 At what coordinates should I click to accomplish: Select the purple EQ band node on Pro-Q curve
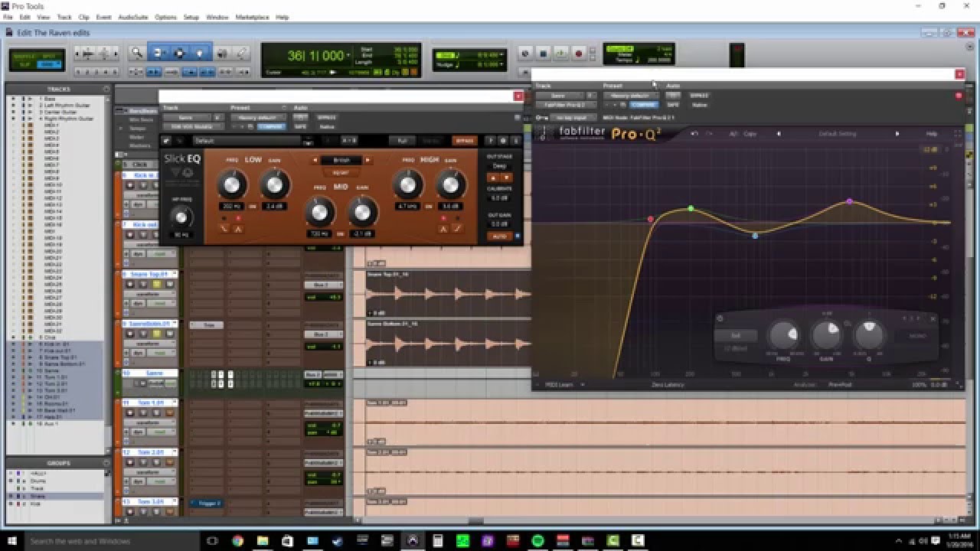click(x=849, y=201)
